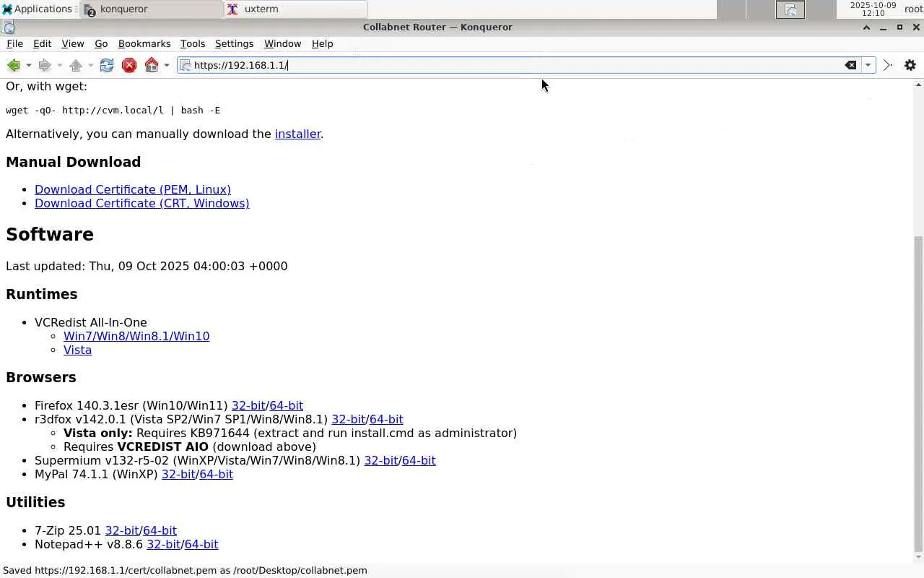Click the Konqueror window menu icon
This screenshot has height=578, width=924.
[x=9, y=27]
